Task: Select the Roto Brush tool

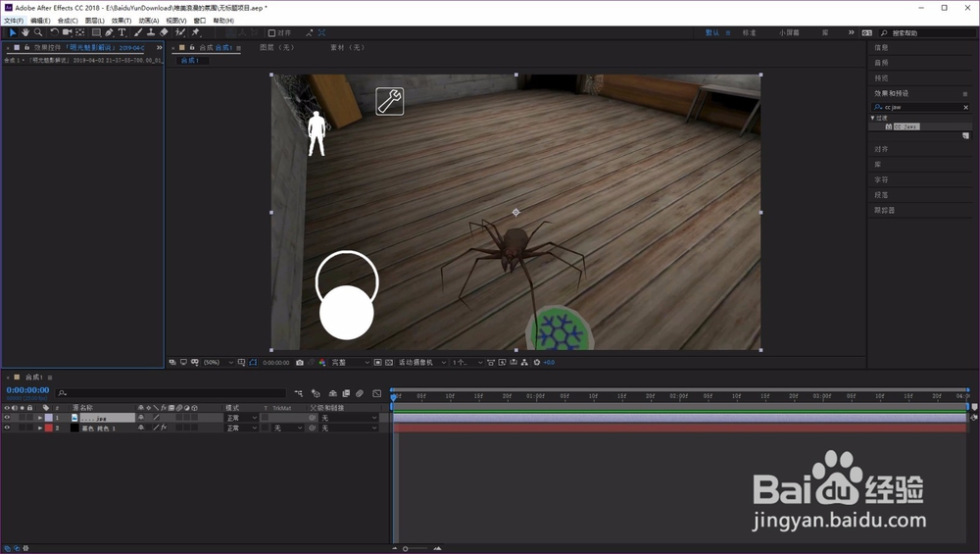Action: point(180,32)
